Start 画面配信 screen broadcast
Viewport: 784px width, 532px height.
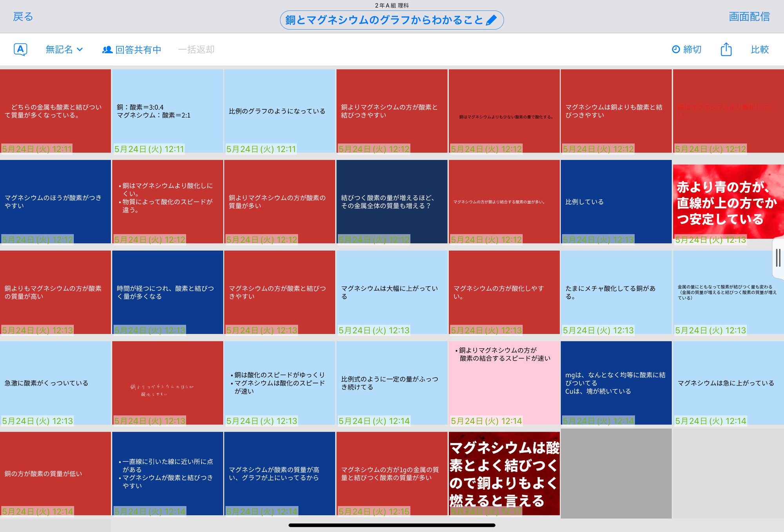click(x=749, y=16)
